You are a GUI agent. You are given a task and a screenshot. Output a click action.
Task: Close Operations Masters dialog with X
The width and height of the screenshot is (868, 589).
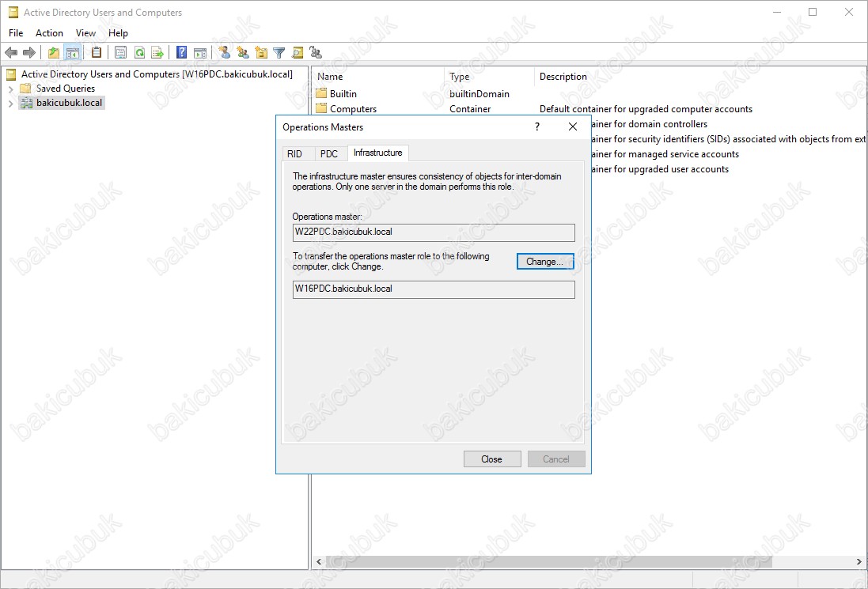click(573, 126)
